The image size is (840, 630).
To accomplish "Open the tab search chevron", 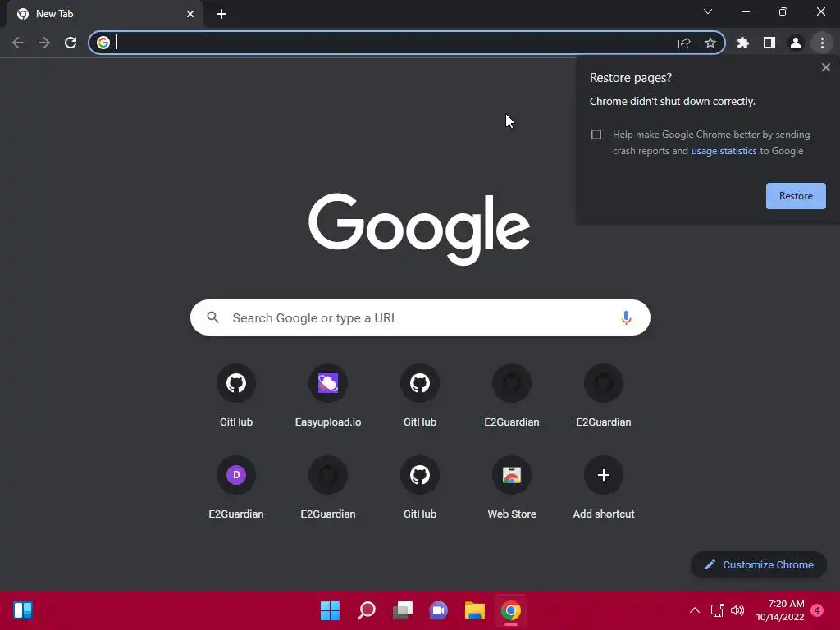I will click(708, 11).
